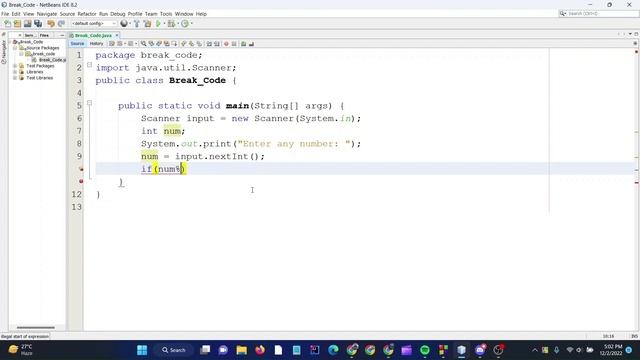Open the default config combo box
Viewport: 640px width, 360px height.
(x=94, y=24)
